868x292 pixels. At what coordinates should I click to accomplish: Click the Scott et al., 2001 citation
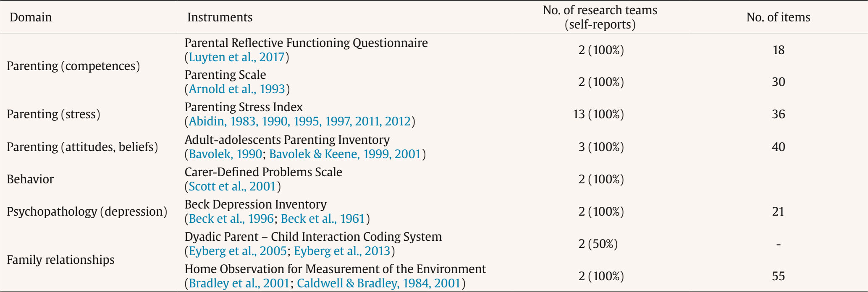pos(232,186)
